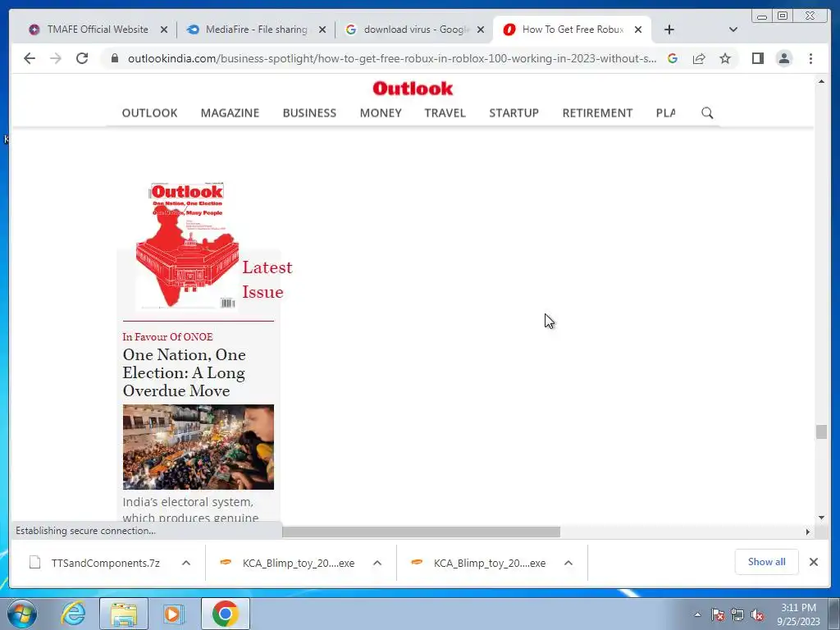
Task: Switch to download virus Google tab
Action: [415, 30]
